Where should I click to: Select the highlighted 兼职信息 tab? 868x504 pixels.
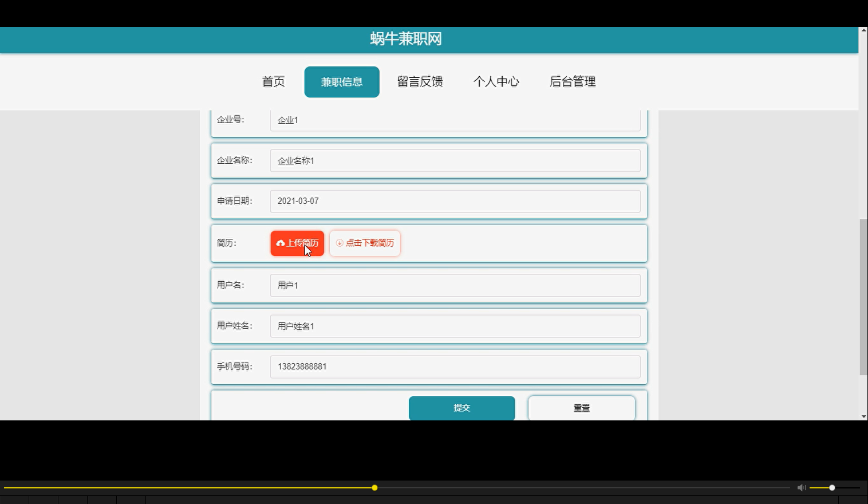coord(341,81)
